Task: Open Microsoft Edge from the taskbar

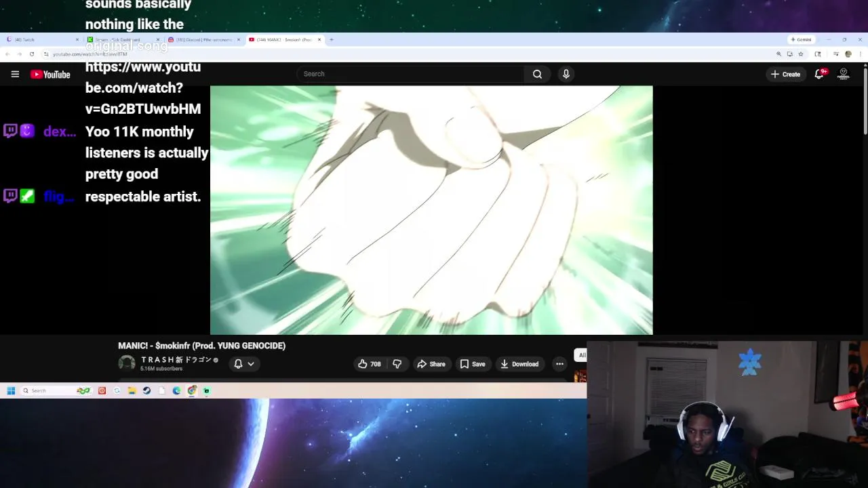Action: [x=176, y=390]
